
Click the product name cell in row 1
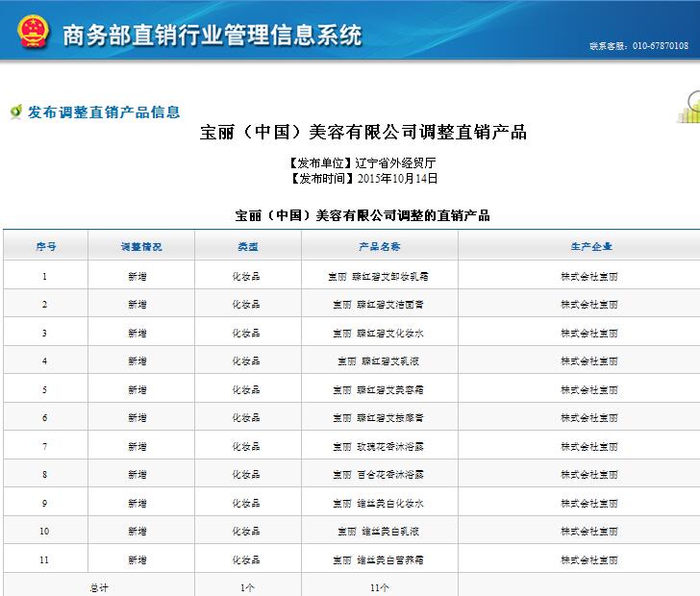[x=379, y=276]
